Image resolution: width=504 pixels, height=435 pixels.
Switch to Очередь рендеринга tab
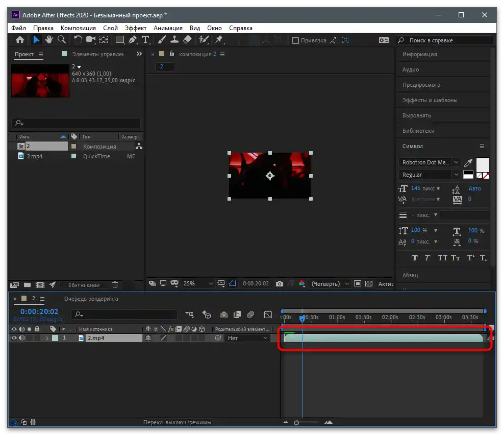click(91, 299)
